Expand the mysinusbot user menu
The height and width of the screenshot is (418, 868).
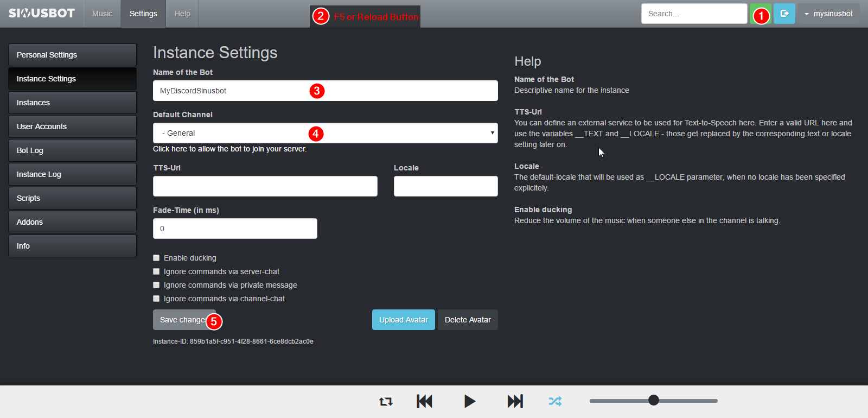[x=828, y=14]
